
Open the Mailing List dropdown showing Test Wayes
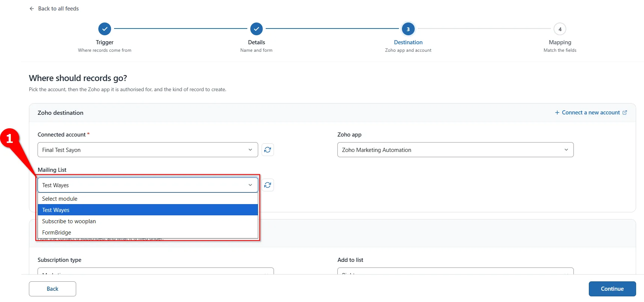tap(148, 185)
